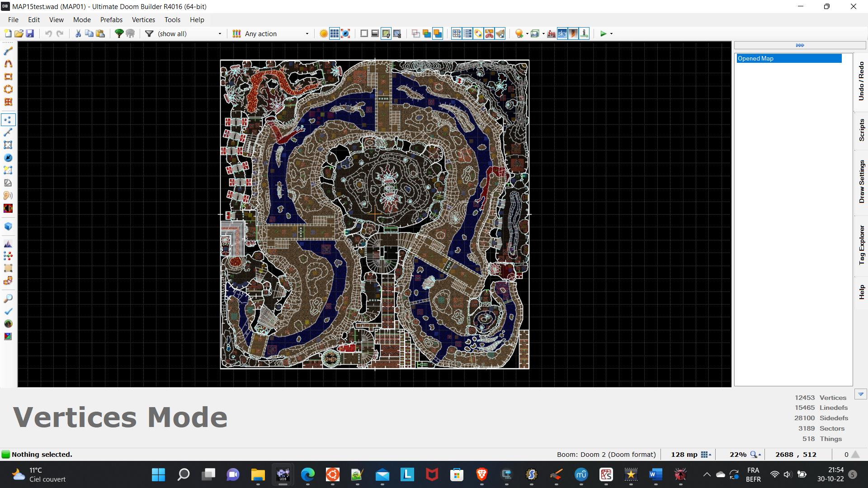Switch to Vertices mode in side toolbar
This screenshot has width=868, height=488.
pyautogui.click(x=8, y=120)
